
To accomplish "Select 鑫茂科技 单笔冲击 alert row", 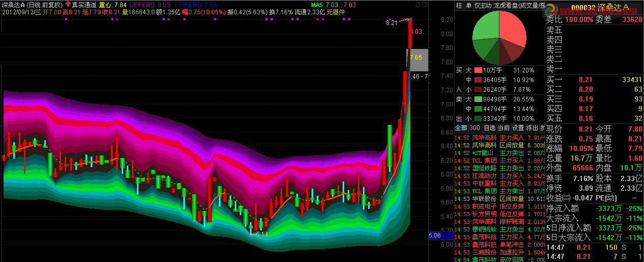I will tap(498, 245).
